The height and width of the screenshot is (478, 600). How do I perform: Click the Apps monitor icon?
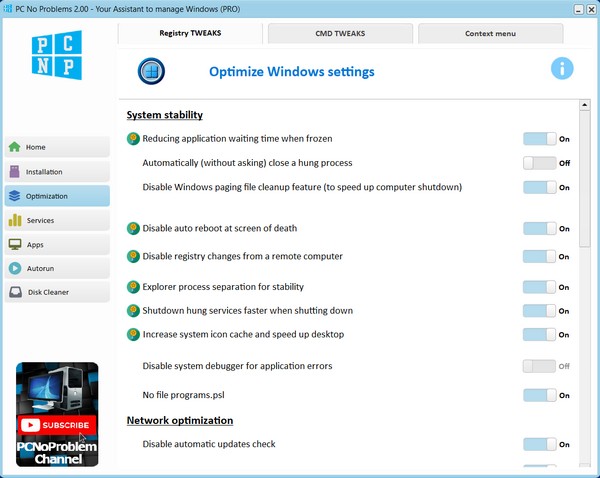[x=15, y=245]
